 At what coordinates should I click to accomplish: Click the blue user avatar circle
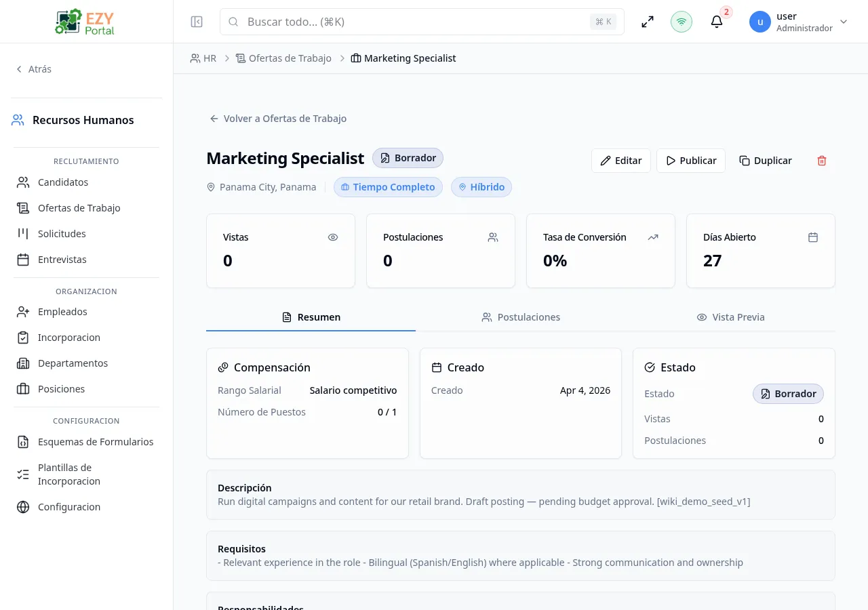(x=760, y=22)
